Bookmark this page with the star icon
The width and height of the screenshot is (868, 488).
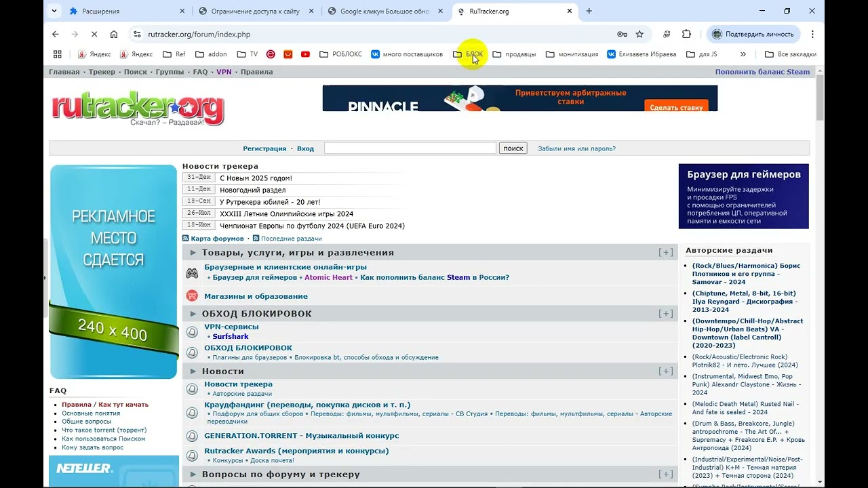point(639,34)
